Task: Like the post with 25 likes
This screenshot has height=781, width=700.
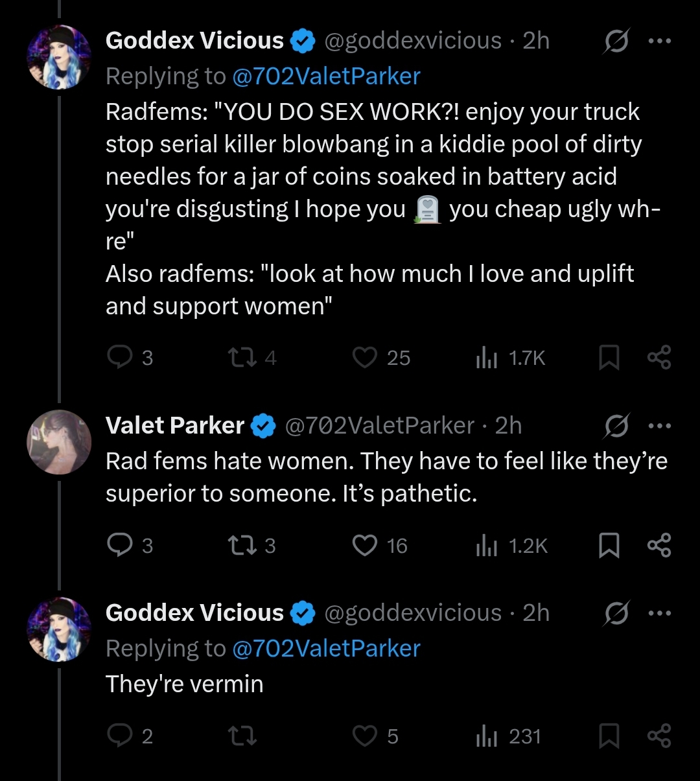Action: 365,357
